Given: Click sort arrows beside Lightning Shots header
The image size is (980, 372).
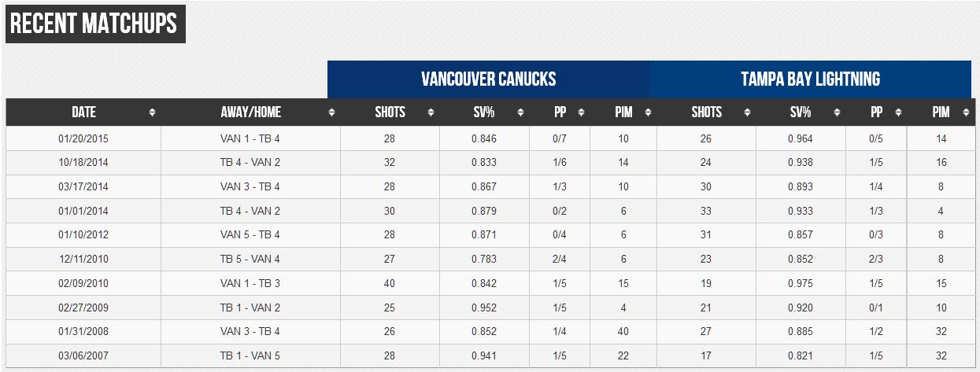Looking at the screenshot, I should click(x=747, y=112).
